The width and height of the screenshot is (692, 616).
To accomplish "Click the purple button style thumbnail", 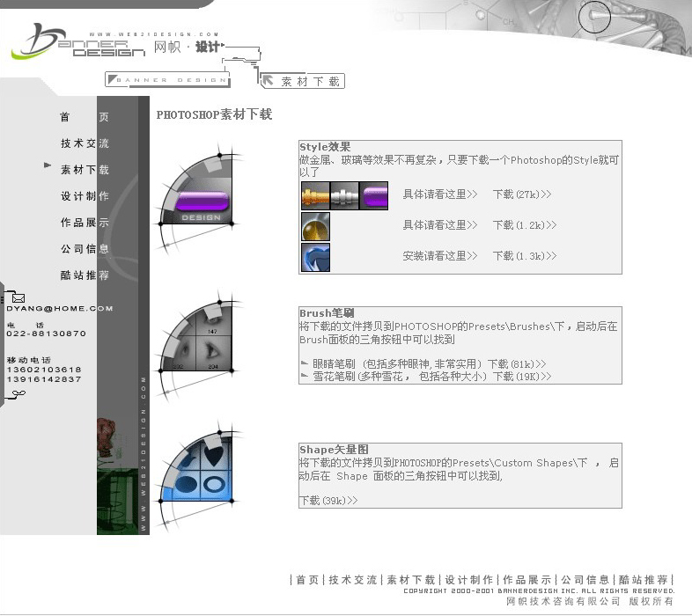I will click(x=374, y=195).
